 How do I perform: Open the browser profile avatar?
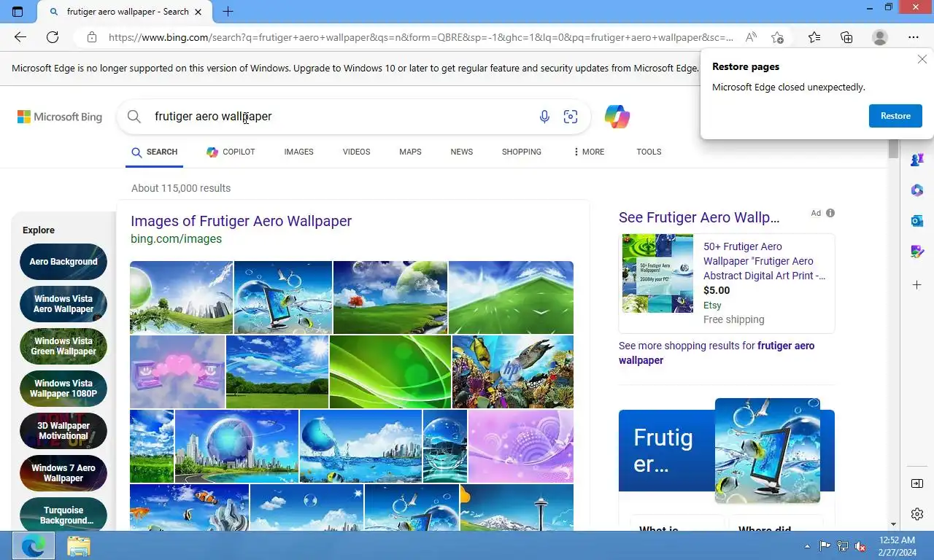[x=880, y=37]
